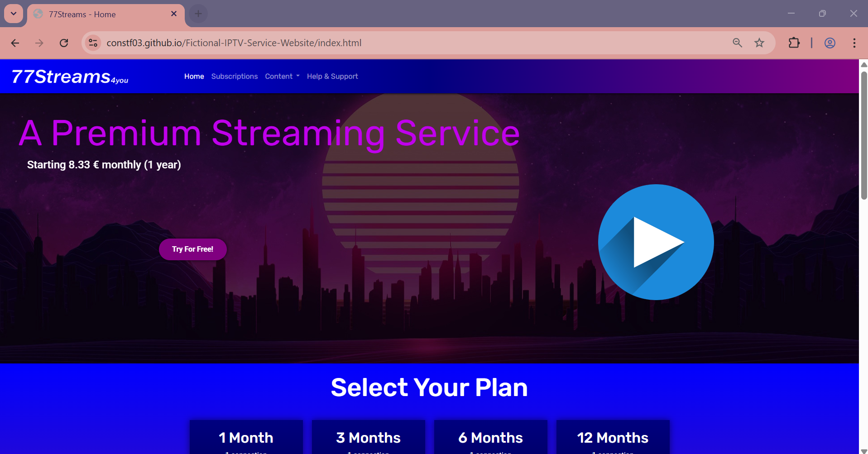The image size is (868, 454).
Task: Click the Try For Free! button
Action: click(x=192, y=249)
